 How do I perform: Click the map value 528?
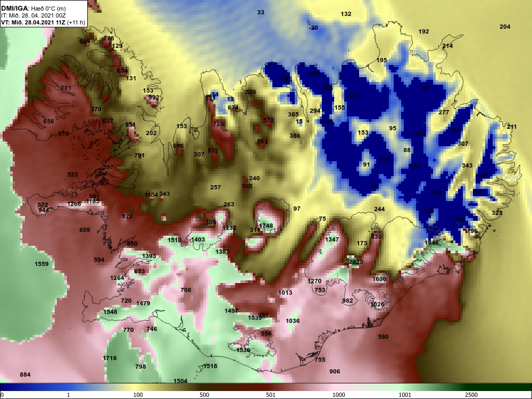(251, 92)
